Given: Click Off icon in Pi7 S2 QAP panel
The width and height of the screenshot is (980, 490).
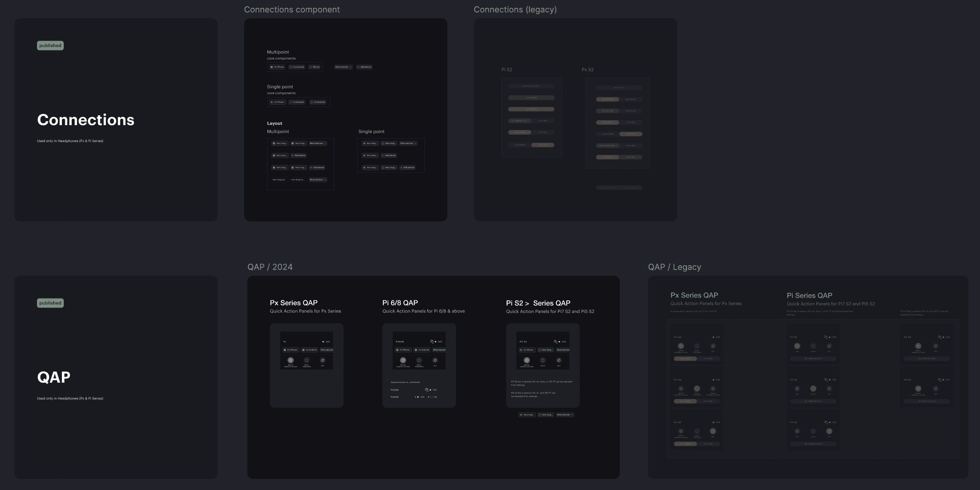Looking at the screenshot, I should 559,360.
